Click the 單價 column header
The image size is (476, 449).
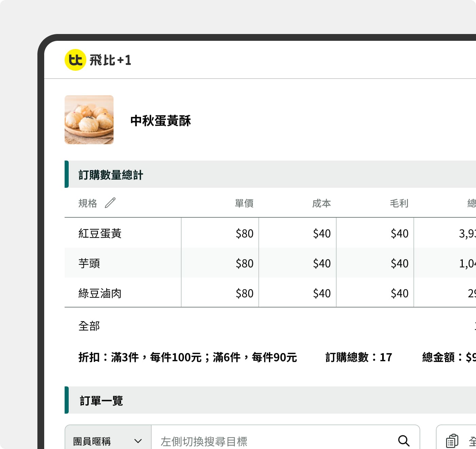pyautogui.click(x=244, y=203)
